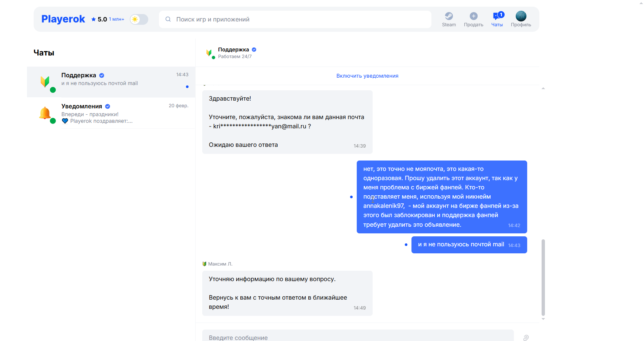Image resolution: width=644 pixels, height=341 pixels.
Task: Click the 5.0 star rating
Action: point(99,19)
